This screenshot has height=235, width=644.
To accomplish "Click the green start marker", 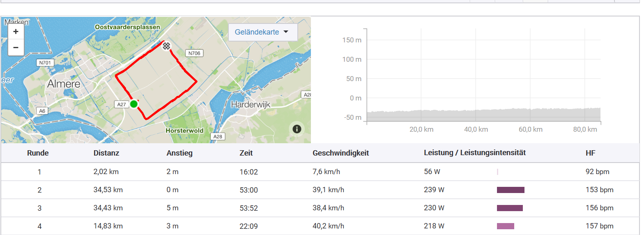I will point(134,104).
